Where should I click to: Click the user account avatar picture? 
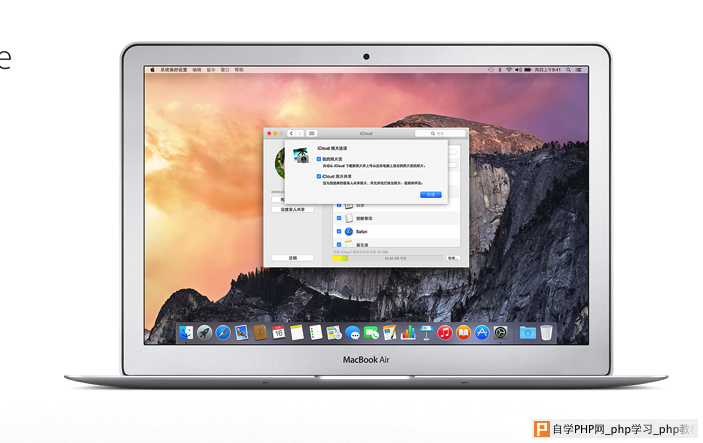[280, 163]
